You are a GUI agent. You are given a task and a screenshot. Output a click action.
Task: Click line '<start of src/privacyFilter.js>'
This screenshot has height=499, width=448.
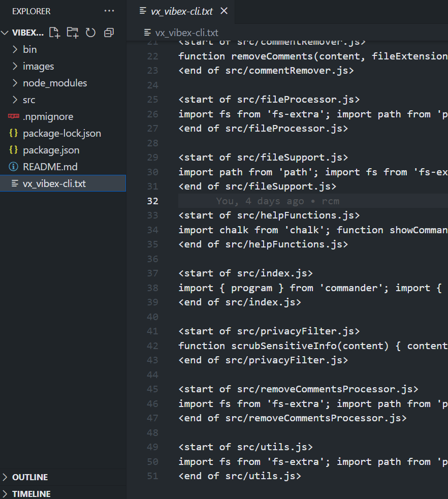(x=269, y=331)
